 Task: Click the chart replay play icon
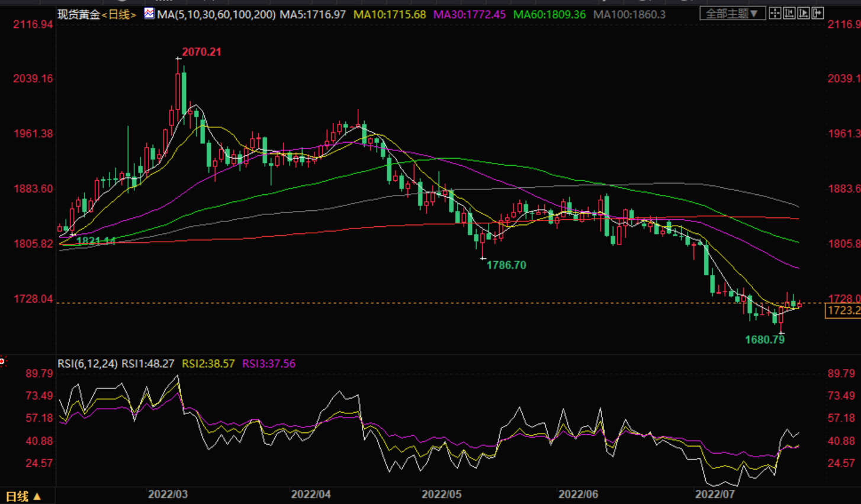pyautogui.click(x=803, y=14)
